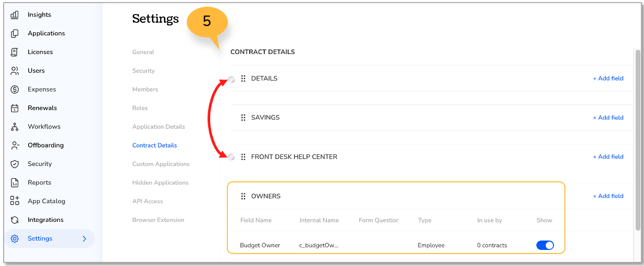Click the Licenses icon in sidebar
The height and width of the screenshot is (266, 644).
point(15,52)
